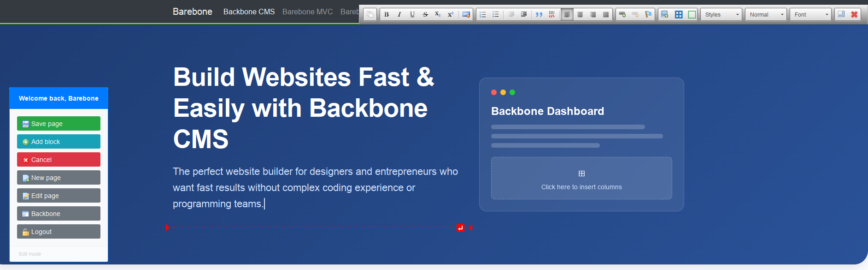Toggle underline formatting
The height and width of the screenshot is (270, 868).
412,14
